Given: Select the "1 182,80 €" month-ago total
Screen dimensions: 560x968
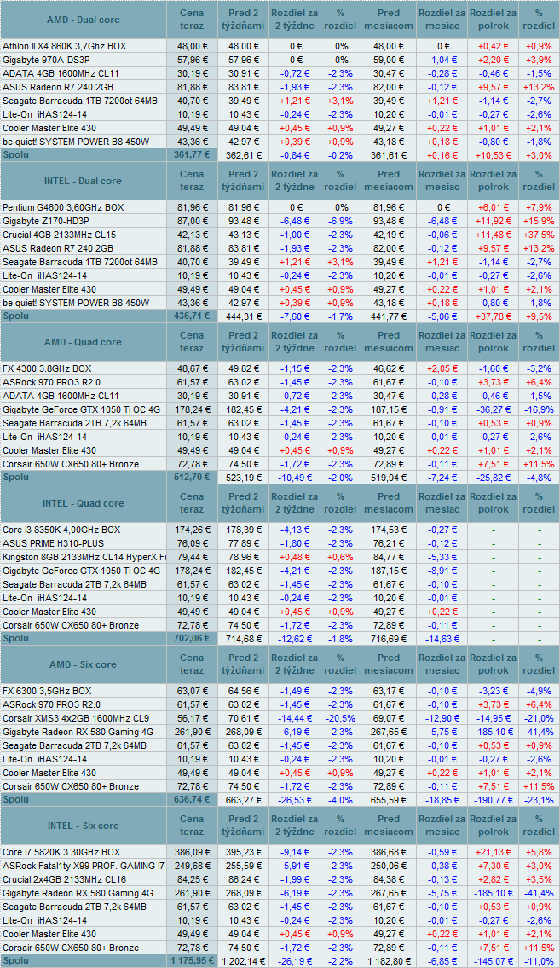Looking at the screenshot, I should [x=390, y=960].
